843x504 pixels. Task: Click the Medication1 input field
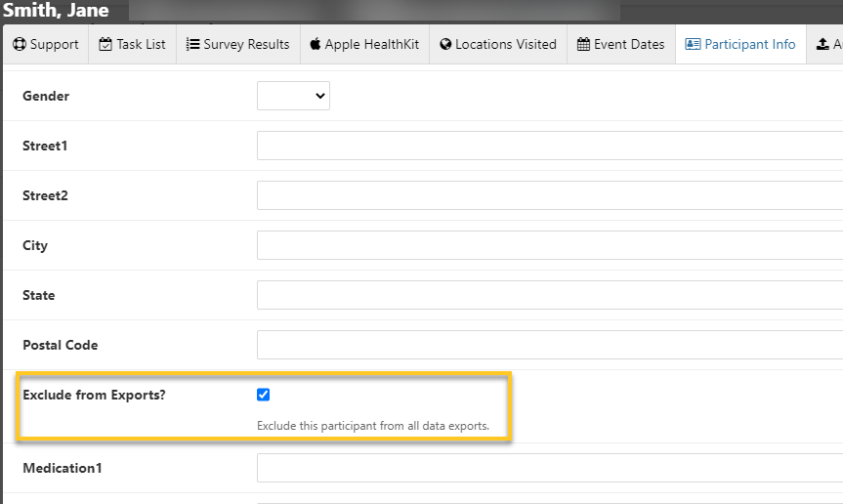click(x=549, y=468)
